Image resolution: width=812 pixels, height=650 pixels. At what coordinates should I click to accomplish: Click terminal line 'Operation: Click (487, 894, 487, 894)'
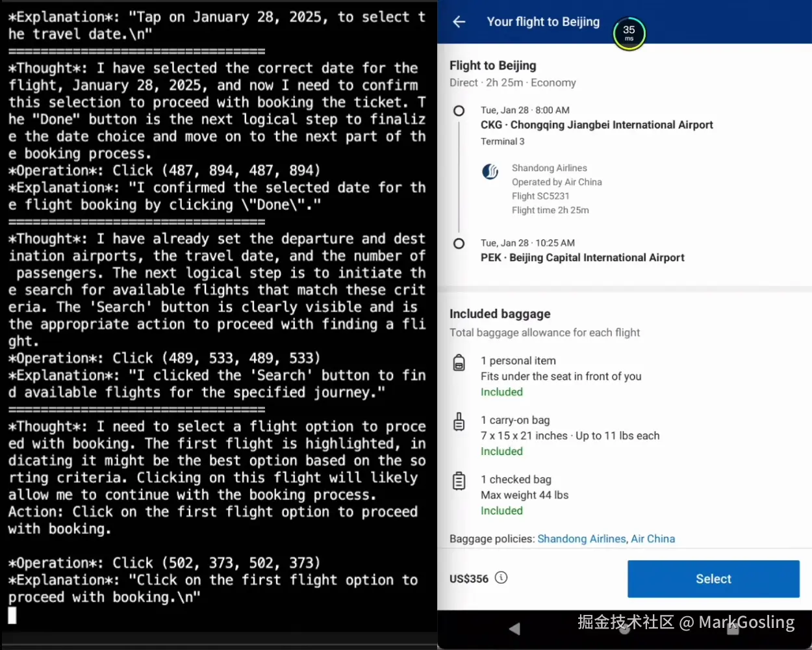point(164,170)
